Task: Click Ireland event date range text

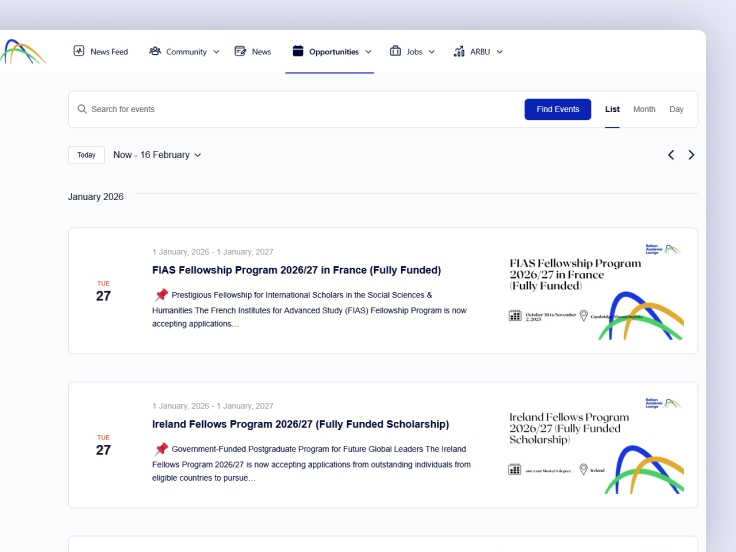Action: pyautogui.click(x=213, y=406)
